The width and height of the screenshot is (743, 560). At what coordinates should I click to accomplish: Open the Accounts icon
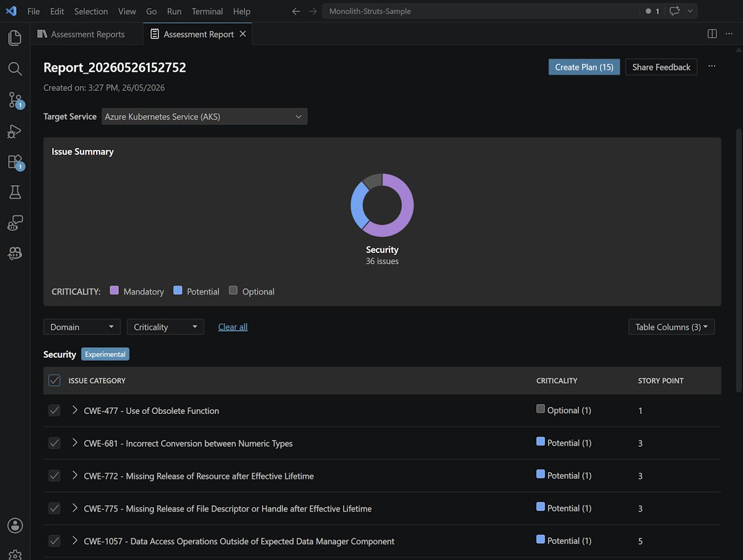[15, 525]
